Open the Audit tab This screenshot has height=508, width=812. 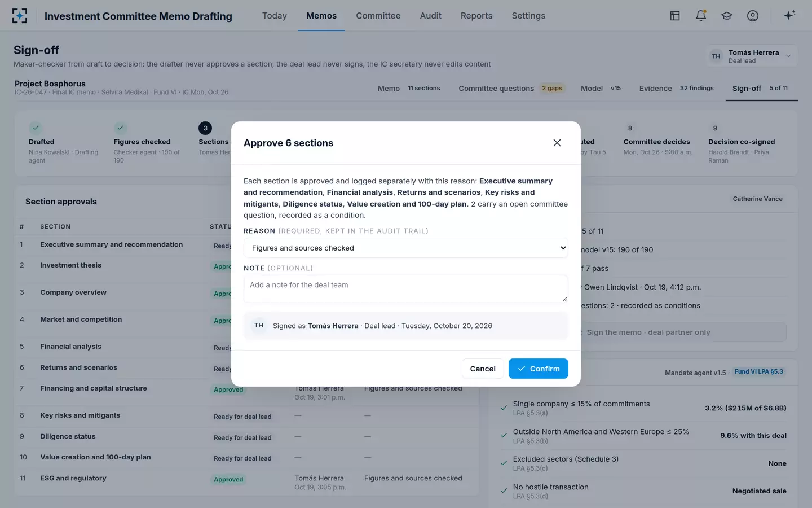[430, 16]
